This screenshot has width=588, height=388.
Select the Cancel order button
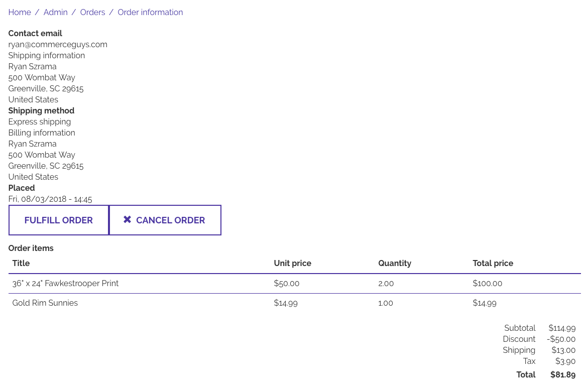pyautogui.click(x=165, y=220)
